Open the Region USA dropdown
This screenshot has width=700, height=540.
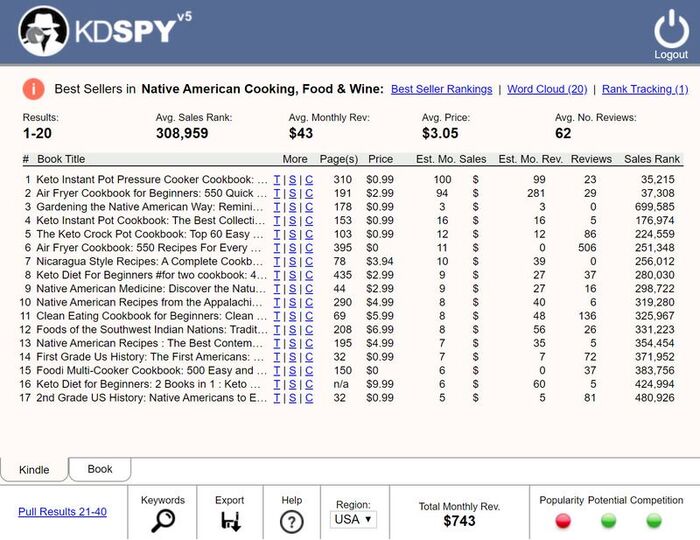[x=353, y=519]
